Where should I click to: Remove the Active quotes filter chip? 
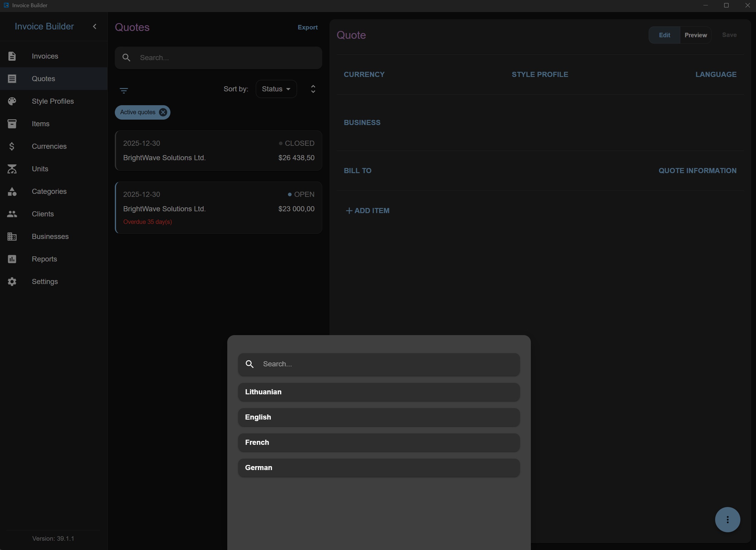[163, 112]
